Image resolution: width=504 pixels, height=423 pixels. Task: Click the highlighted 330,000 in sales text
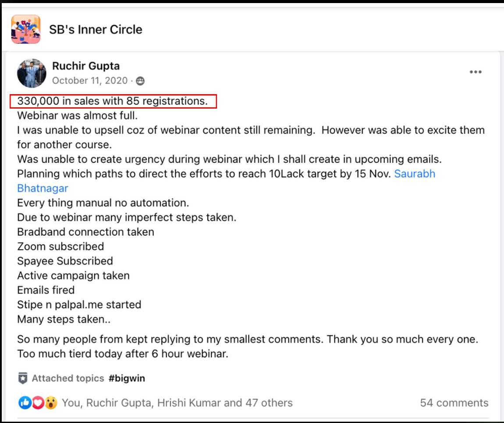[x=113, y=101]
